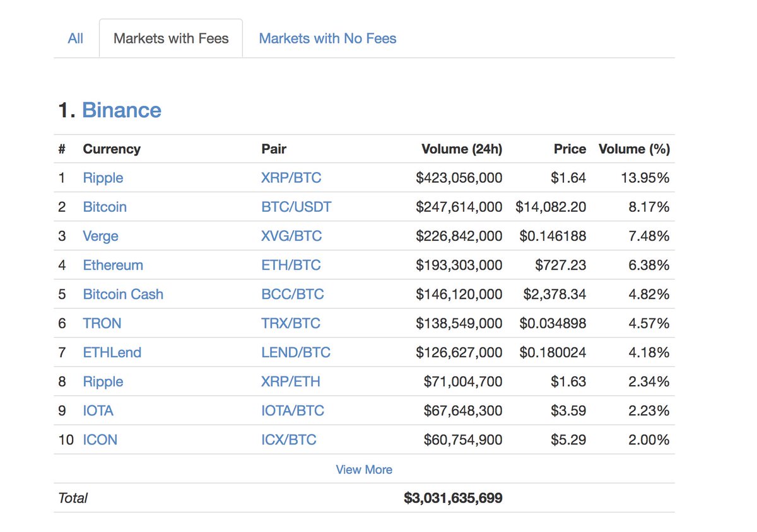Open the TRX/BTC pair link
This screenshot has width=757, height=532.
pos(291,323)
